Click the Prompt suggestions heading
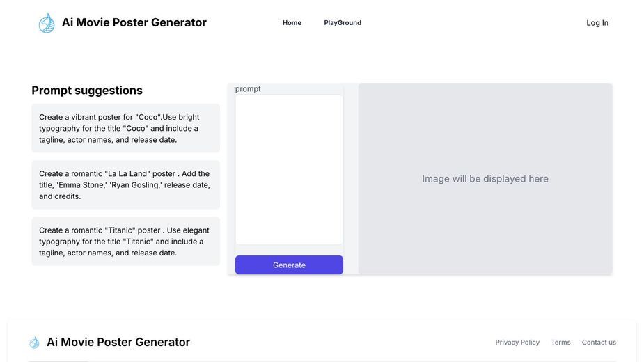644x362 pixels. 87,90
